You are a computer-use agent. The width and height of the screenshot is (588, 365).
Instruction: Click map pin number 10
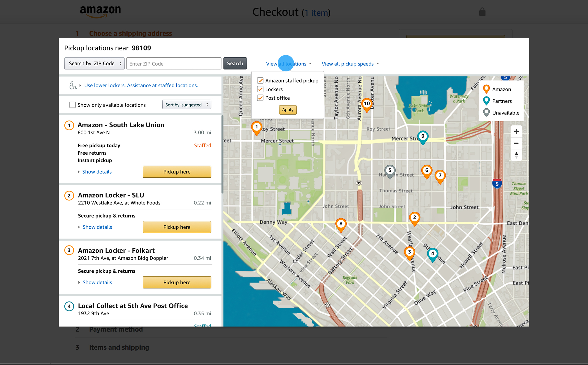pos(367,104)
